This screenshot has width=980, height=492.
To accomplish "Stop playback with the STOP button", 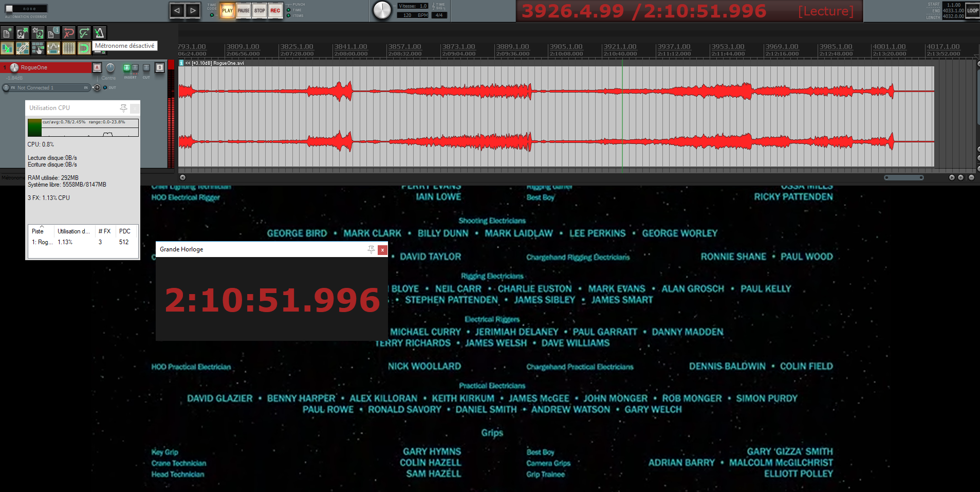I will click(x=260, y=11).
